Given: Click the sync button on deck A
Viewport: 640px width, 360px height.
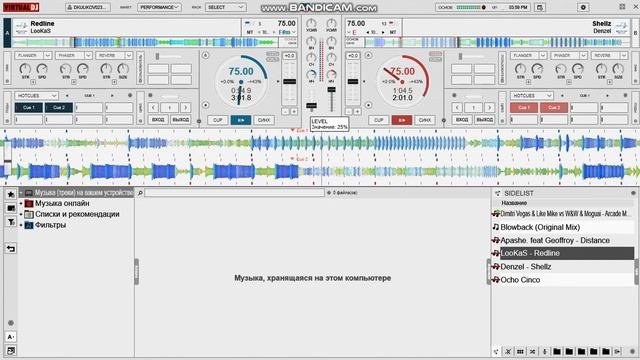Looking at the screenshot, I should pos(264,120).
